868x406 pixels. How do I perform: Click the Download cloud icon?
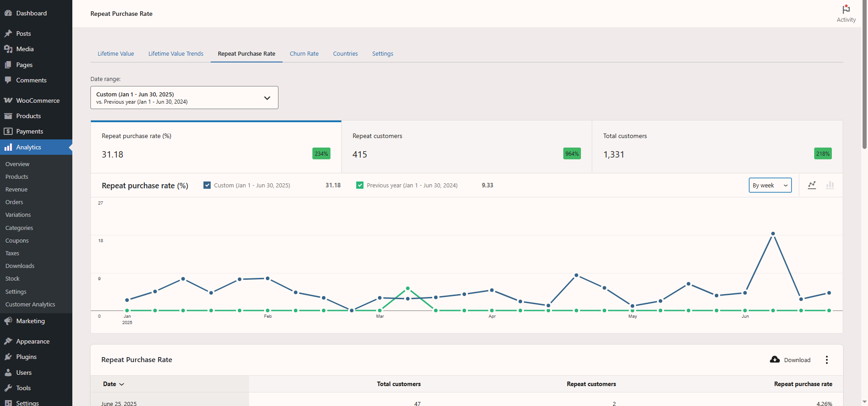(775, 360)
